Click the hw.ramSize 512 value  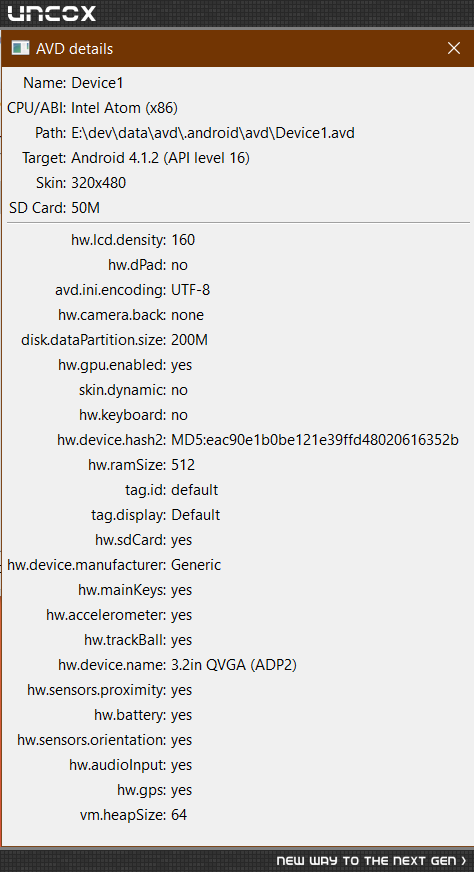(183, 465)
